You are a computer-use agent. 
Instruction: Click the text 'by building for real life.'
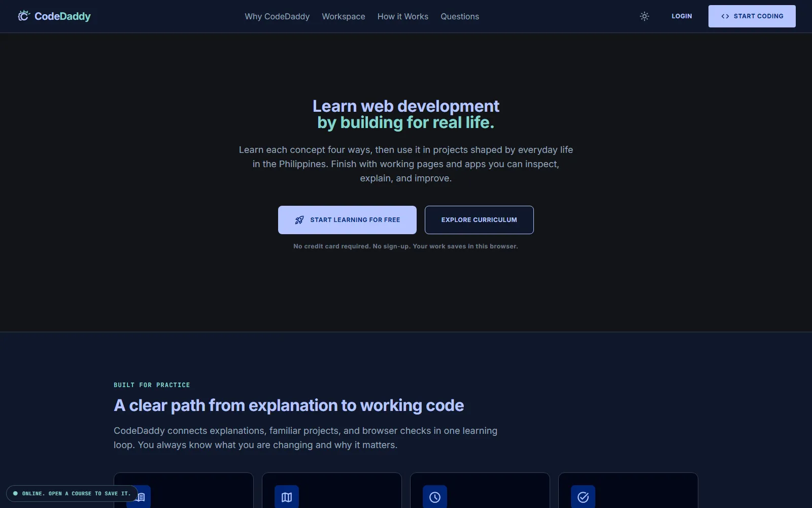[406, 122]
